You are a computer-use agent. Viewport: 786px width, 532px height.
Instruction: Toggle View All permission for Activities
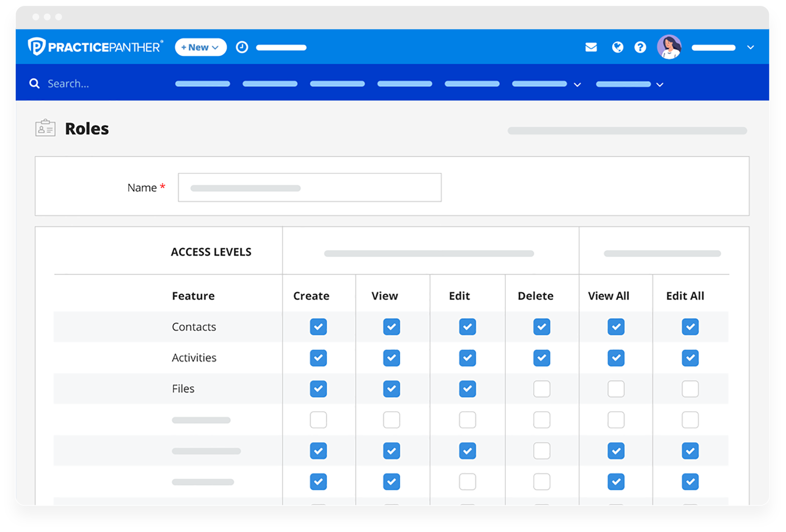(616, 358)
